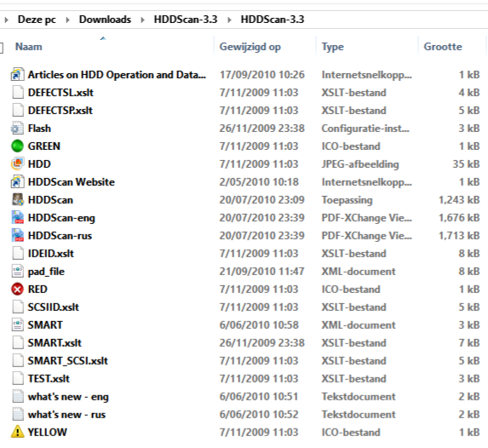This screenshot has width=488, height=448.
Task: Select the YELLOW warning triangle icon file
Action: coord(17,432)
